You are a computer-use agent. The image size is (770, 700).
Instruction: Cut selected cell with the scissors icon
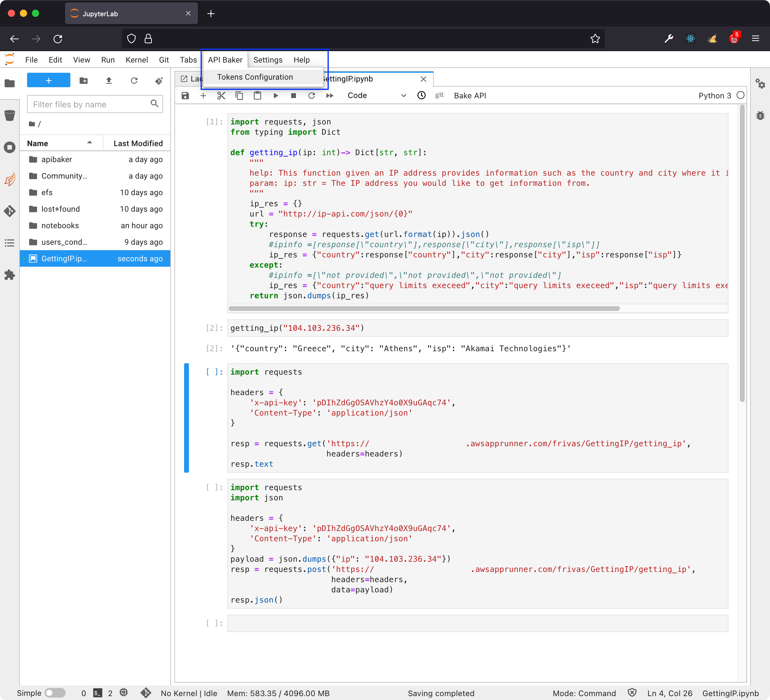(x=221, y=96)
